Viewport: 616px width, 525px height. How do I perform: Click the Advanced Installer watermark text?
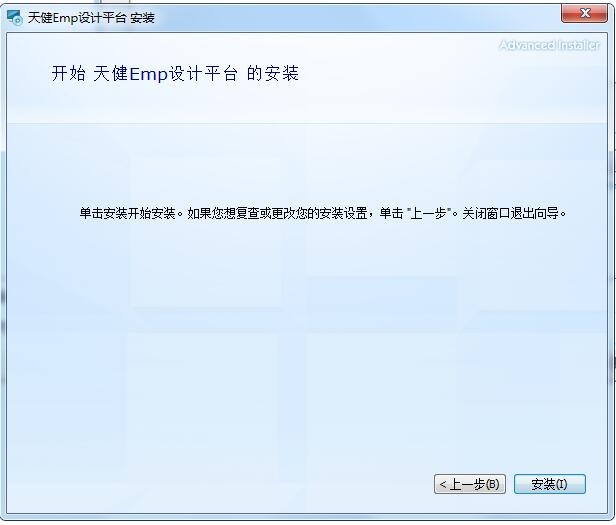point(549,46)
